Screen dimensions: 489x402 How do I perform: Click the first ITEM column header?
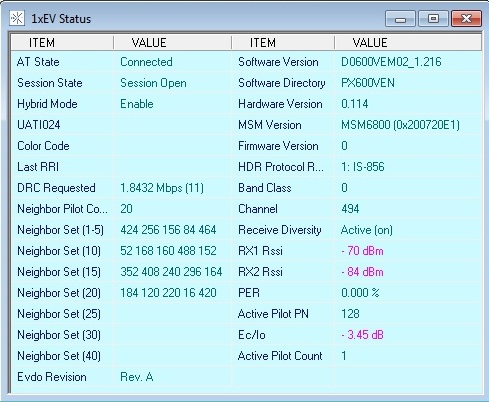[x=62, y=43]
